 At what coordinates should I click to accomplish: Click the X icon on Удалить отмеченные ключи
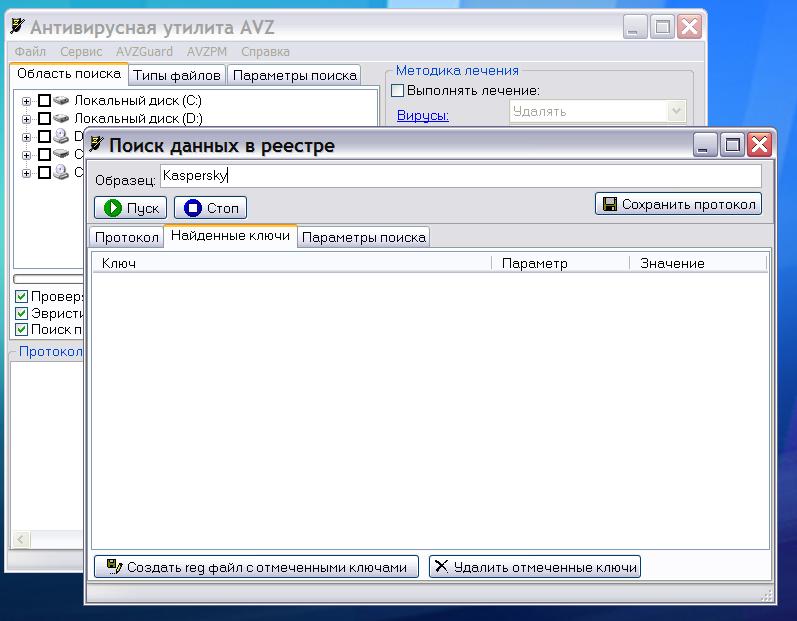click(x=441, y=566)
